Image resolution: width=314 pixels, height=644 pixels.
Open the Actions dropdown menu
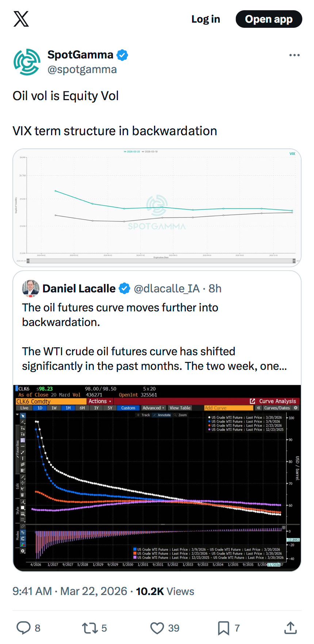(99, 401)
